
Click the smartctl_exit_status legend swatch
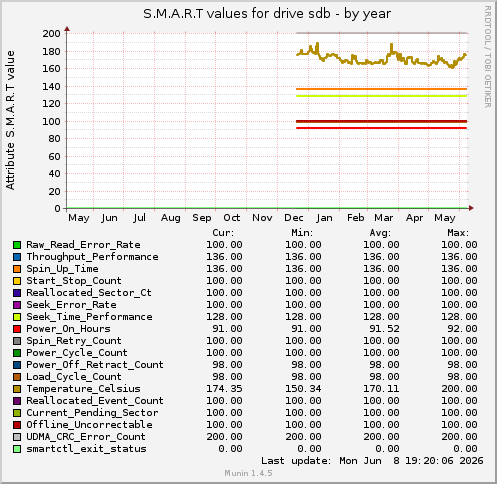click(17, 449)
